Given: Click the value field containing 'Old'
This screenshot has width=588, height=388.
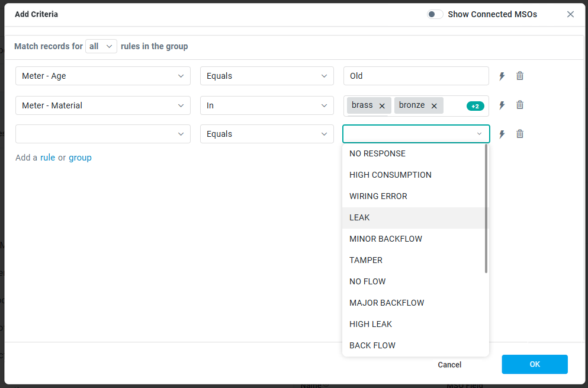Looking at the screenshot, I should point(416,76).
